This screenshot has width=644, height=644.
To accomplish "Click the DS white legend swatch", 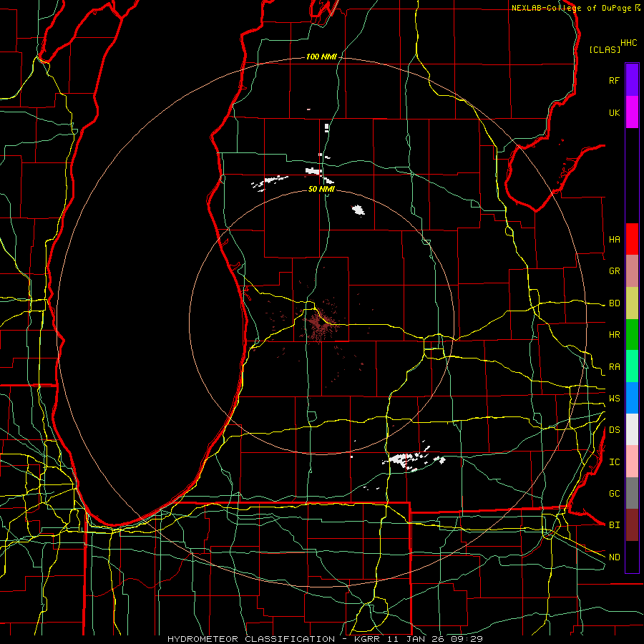I will [632, 429].
